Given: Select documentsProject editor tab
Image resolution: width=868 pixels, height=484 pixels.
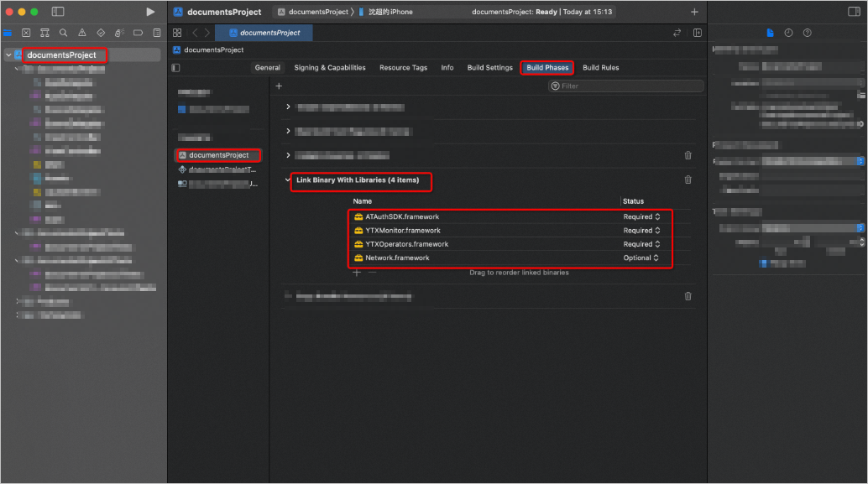Looking at the screenshot, I should pyautogui.click(x=264, y=33).
